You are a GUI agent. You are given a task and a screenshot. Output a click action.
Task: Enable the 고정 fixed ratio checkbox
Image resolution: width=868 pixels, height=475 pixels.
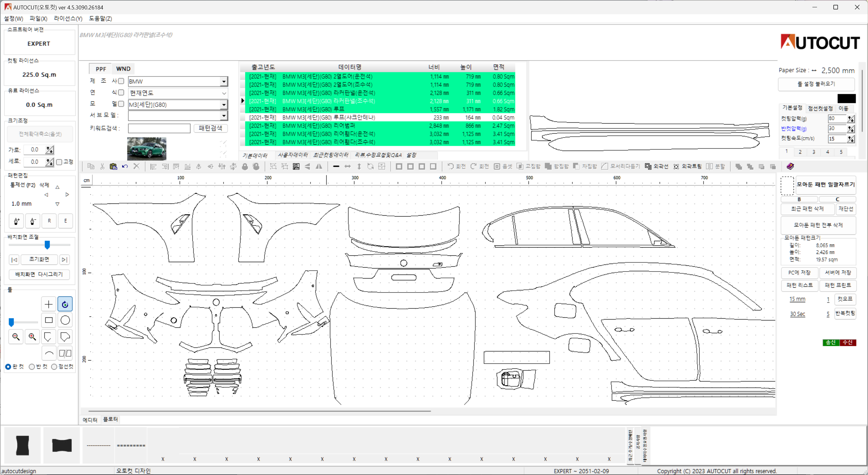pos(59,162)
